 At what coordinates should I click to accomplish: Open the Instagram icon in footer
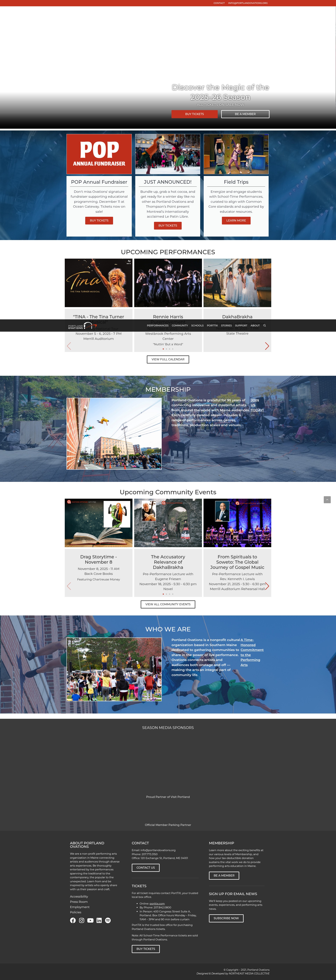pos(82,920)
